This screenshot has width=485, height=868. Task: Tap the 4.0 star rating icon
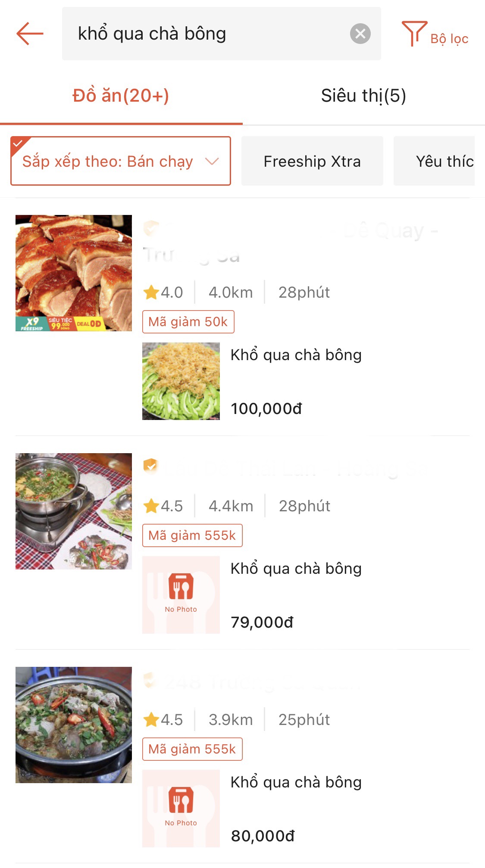click(x=151, y=292)
